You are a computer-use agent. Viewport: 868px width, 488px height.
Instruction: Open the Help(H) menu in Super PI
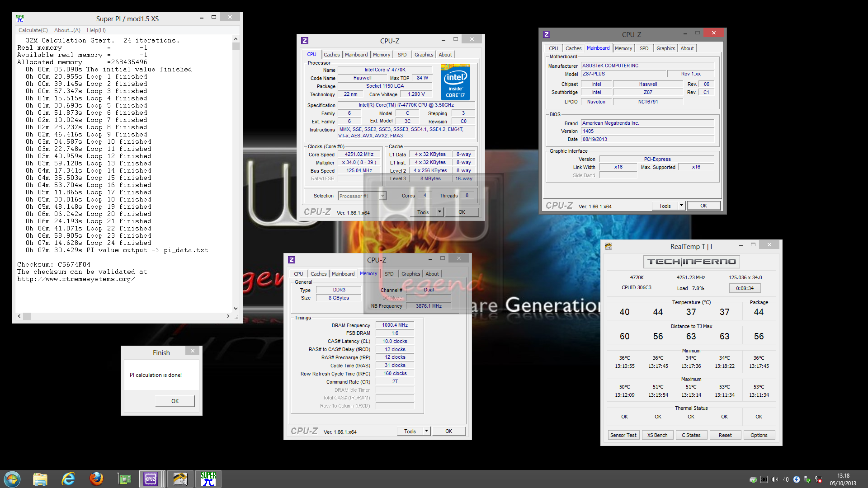coord(96,30)
